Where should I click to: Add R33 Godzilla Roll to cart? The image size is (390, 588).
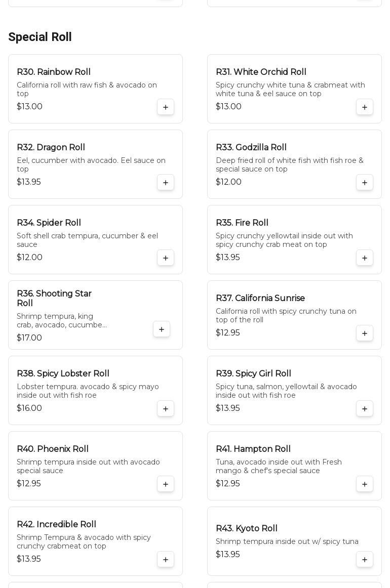pyautogui.click(x=365, y=183)
